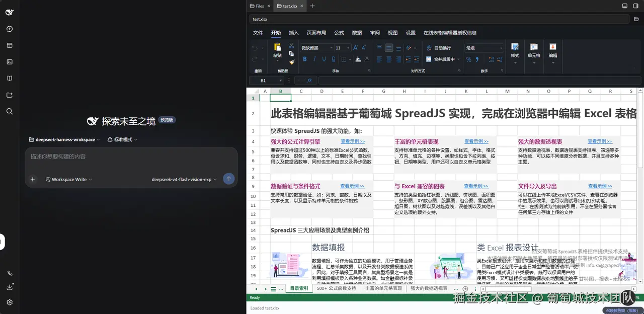Open 标准模式 mode selector
The image size is (644, 314).
pyautogui.click(x=122, y=139)
